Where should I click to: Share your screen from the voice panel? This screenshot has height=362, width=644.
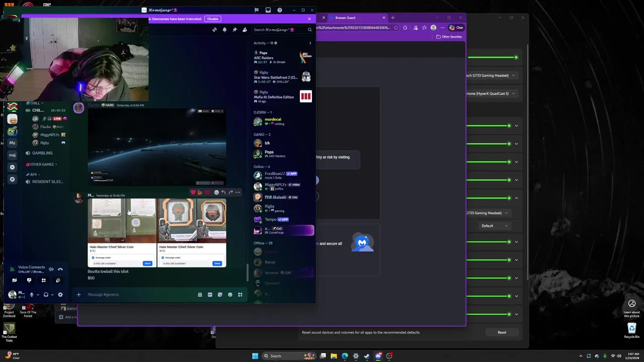pos(29,280)
